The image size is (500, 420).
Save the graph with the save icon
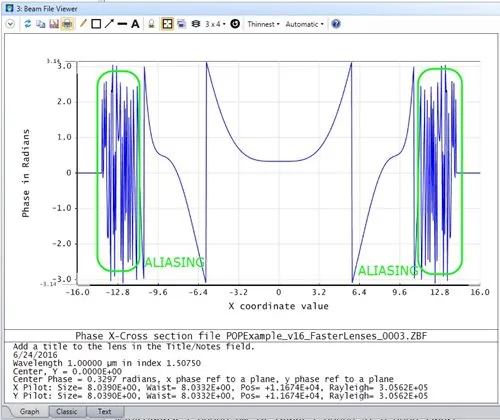click(54, 24)
